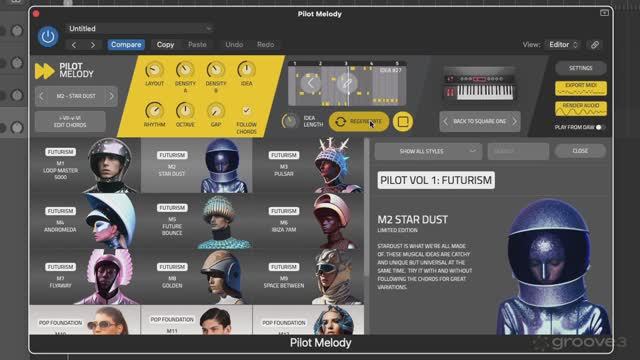The height and width of the screenshot is (360, 640).
Task: Adjust the Rhythm knob
Action: point(154,110)
